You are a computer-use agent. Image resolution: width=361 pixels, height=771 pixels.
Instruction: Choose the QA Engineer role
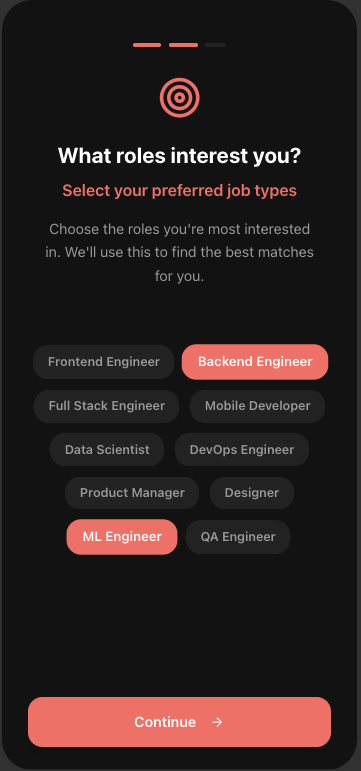pyautogui.click(x=238, y=537)
